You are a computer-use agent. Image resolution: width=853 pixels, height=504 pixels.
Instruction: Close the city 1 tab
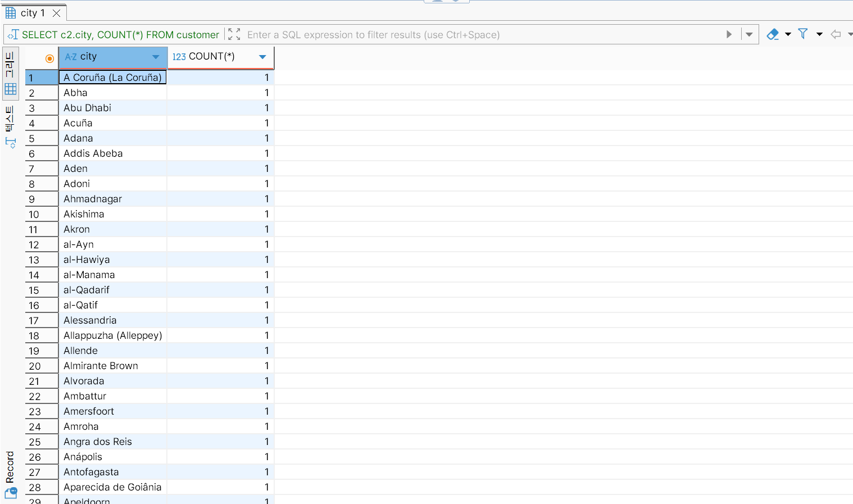click(x=56, y=13)
